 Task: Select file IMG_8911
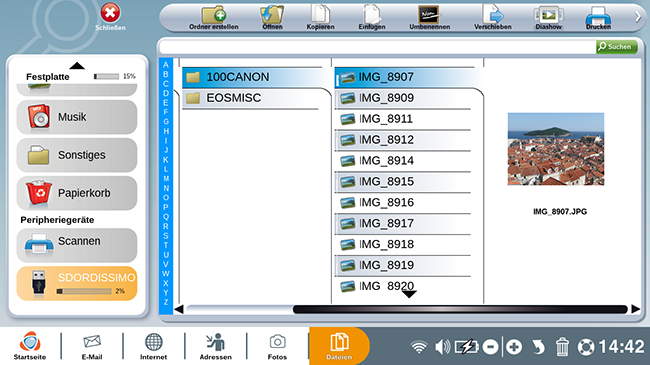[404, 119]
